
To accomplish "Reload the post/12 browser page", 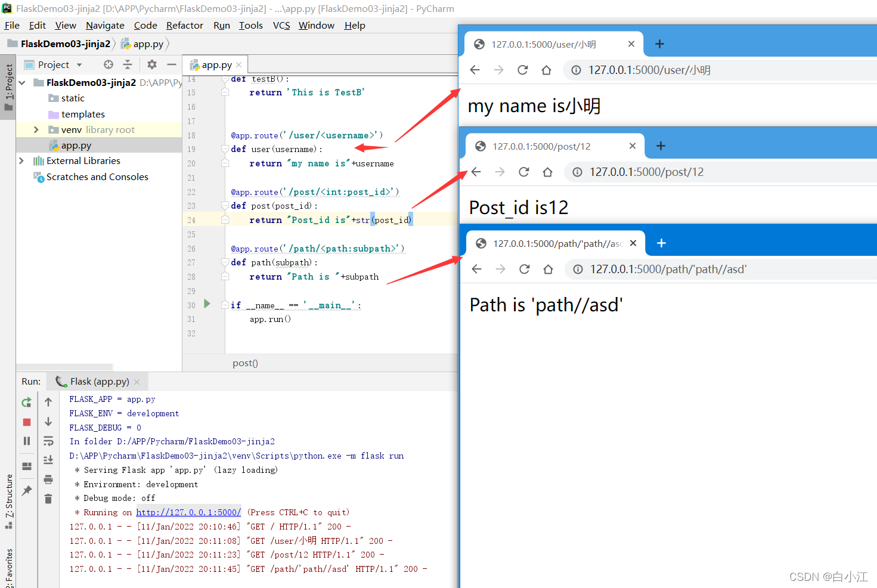I will 524,172.
